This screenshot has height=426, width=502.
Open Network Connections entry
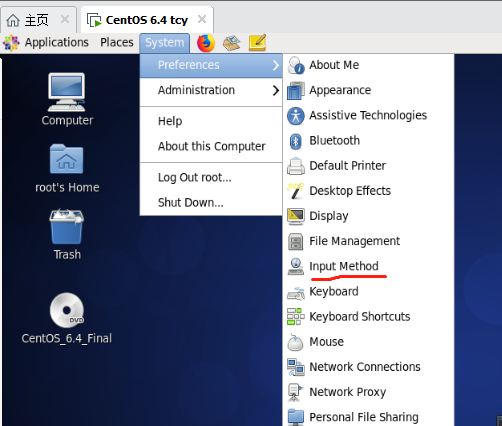point(368,367)
